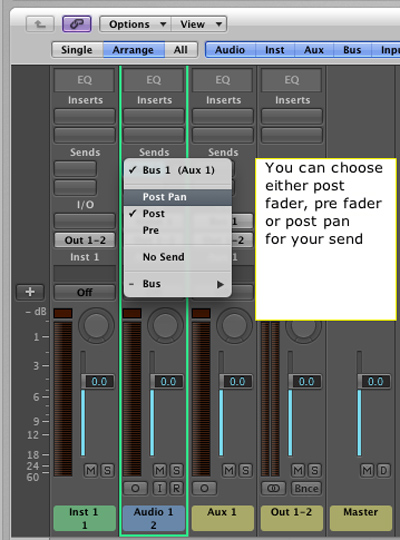
Task: Toggle the purple link mode button
Action: (x=76, y=24)
